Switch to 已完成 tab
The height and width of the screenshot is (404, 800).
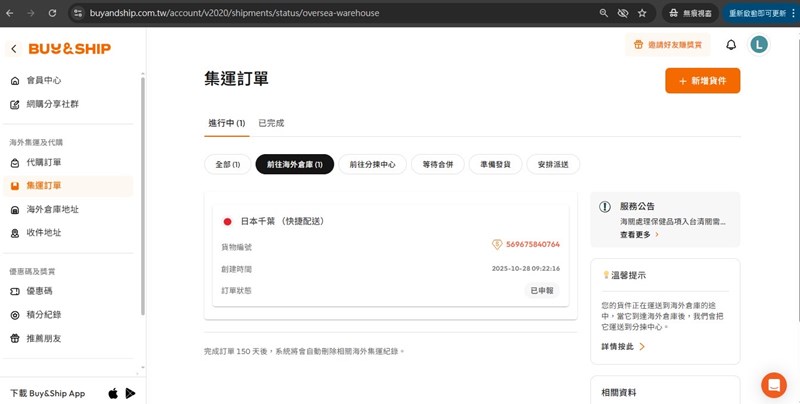coord(271,123)
